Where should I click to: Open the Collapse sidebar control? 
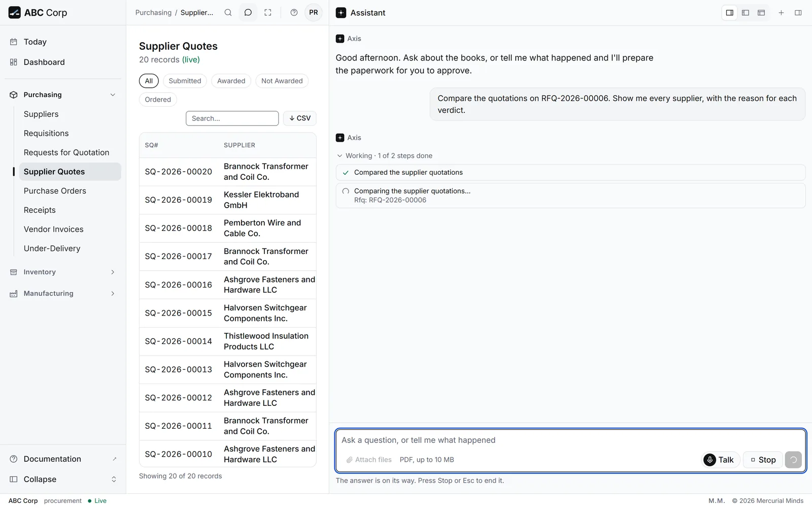pos(63,479)
